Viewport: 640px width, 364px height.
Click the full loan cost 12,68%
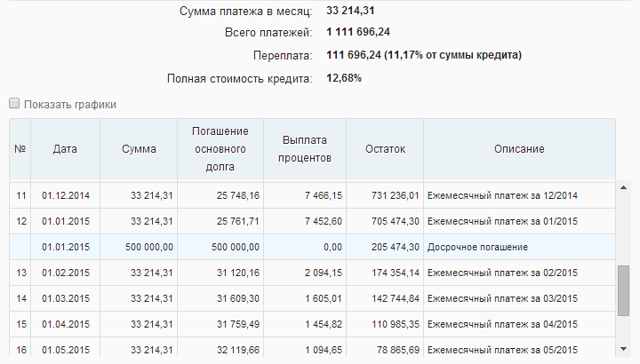tap(344, 78)
